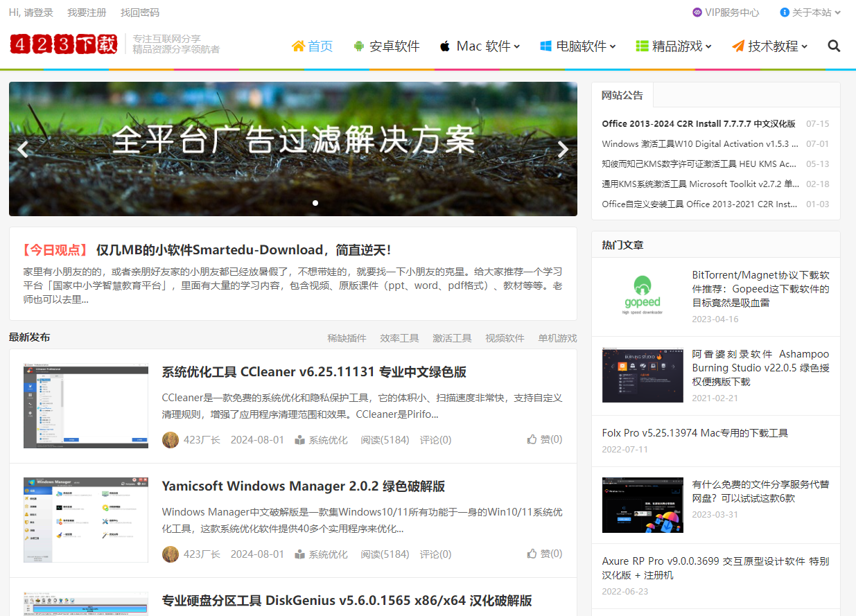
Task: Open 知彼而知己KMS HEU KMS announcement
Action: pos(699,164)
